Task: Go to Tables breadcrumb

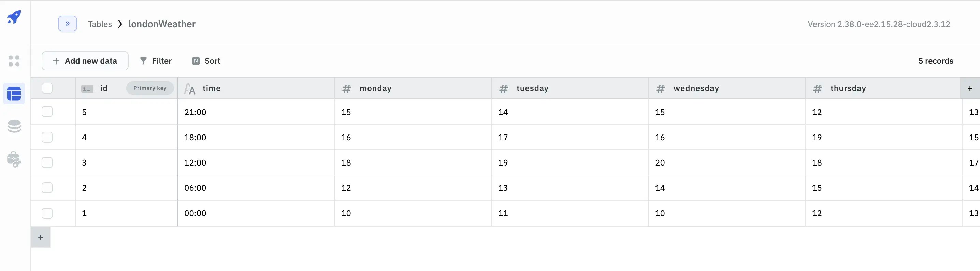Action: point(100,24)
